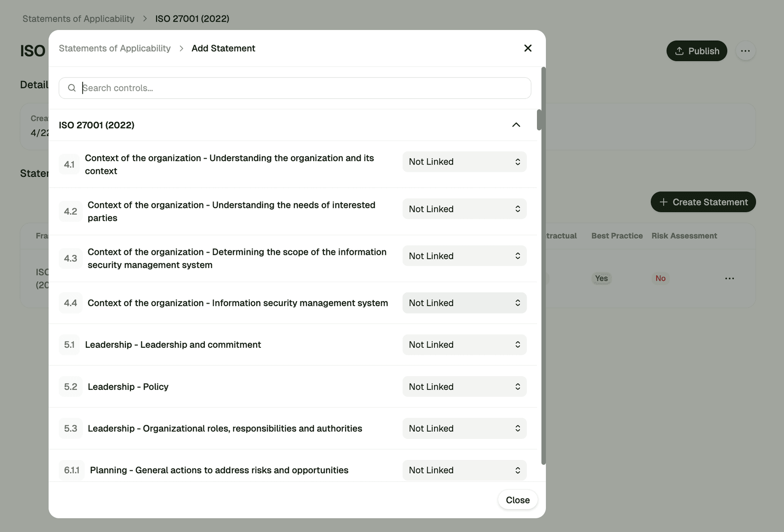Click the search magnifier icon
The width and height of the screenshot is (784, 532).
click(x=72, y=88)
